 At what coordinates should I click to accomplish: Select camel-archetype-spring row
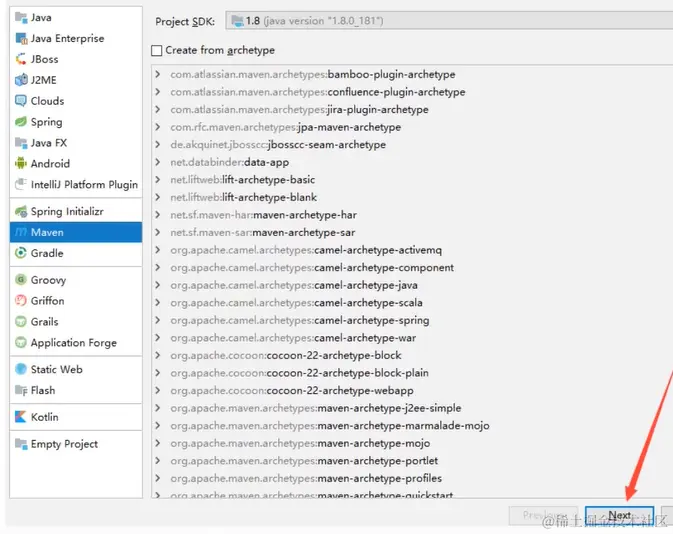point(300,320)
